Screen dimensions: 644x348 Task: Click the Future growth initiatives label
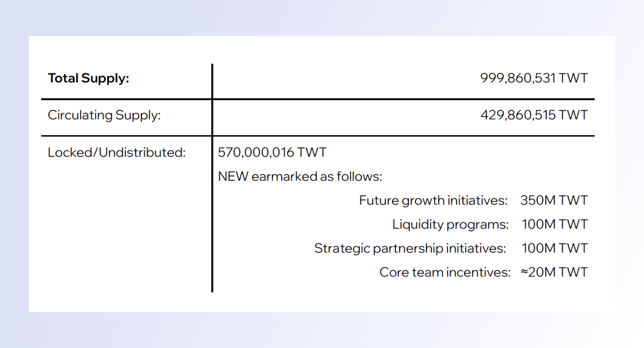pyautogui.click(x=433, y=200)
